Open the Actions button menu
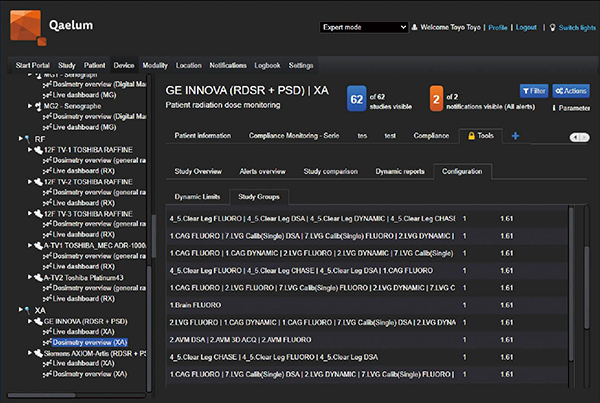The image size is (600, 403). [571, 91]
